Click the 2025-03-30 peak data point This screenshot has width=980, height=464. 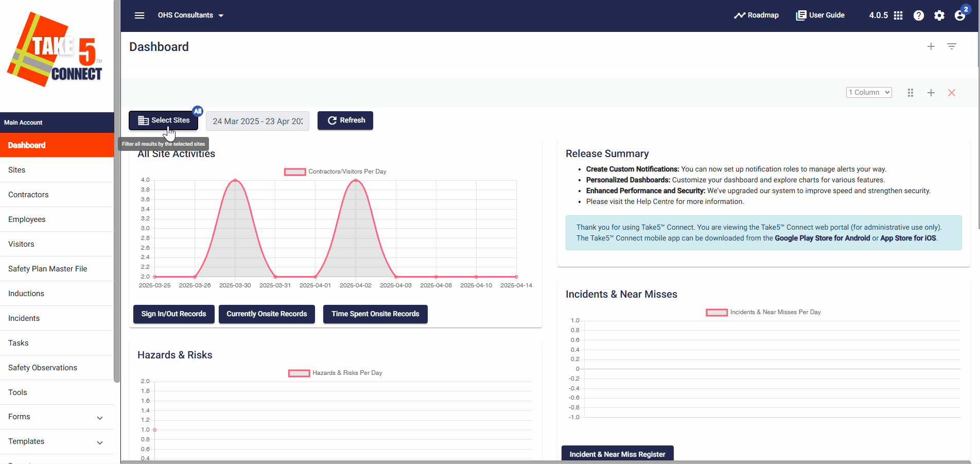(235, 180)
